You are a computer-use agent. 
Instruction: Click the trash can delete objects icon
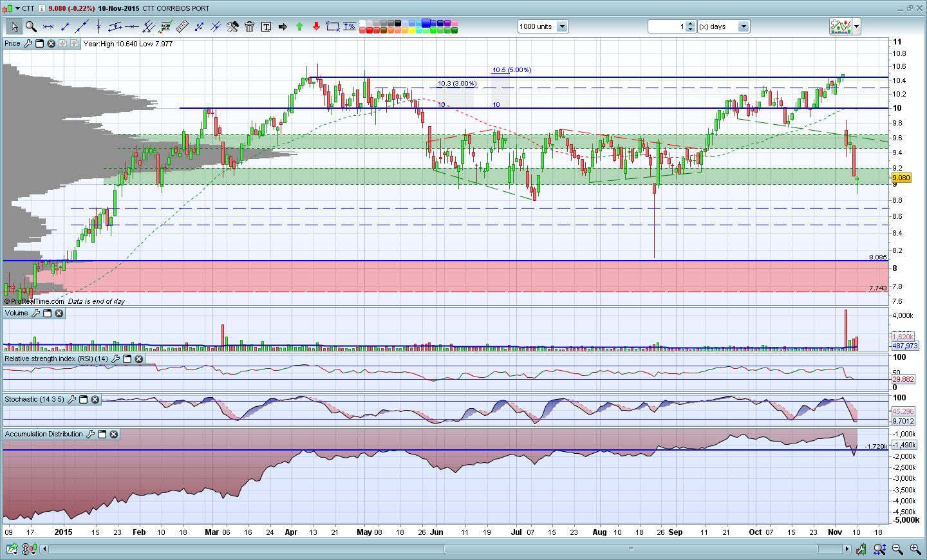[249, 26]
